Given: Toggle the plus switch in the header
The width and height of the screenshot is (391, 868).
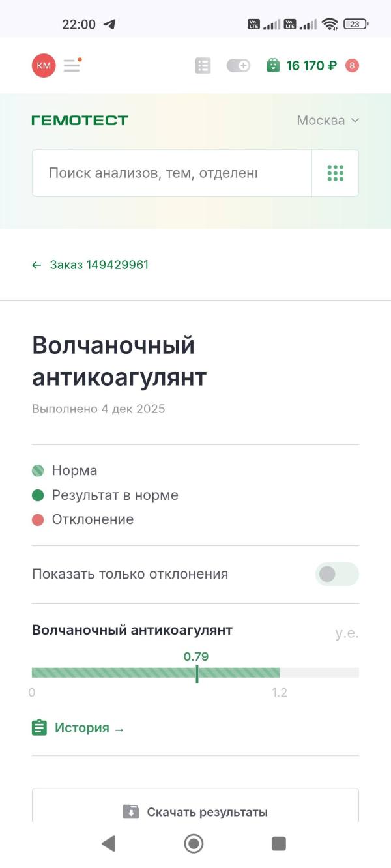Looking at the screenshot, I should coord(239,65).
